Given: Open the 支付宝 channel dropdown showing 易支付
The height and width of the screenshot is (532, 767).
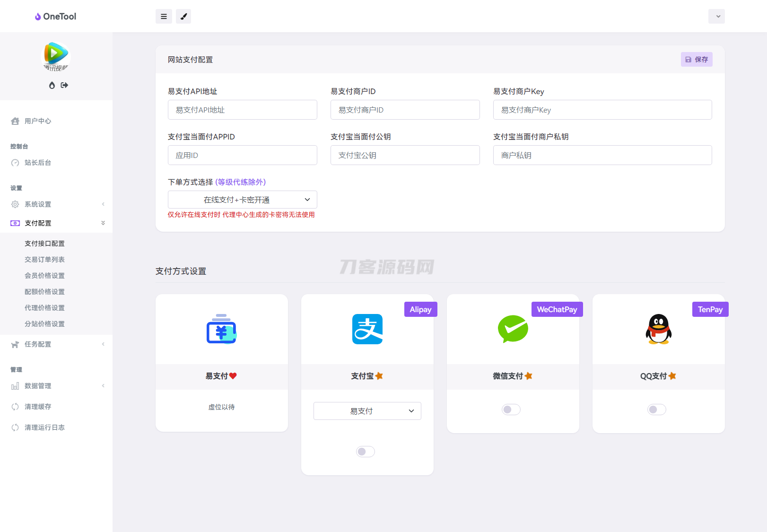Looking at the screenshot, I should tap(367, 411).
